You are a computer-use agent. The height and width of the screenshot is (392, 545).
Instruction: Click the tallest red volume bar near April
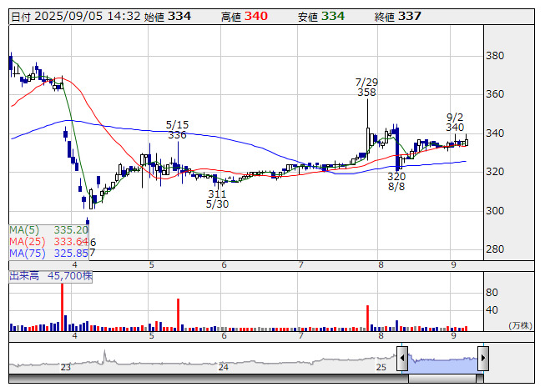[x=63, y=307]
